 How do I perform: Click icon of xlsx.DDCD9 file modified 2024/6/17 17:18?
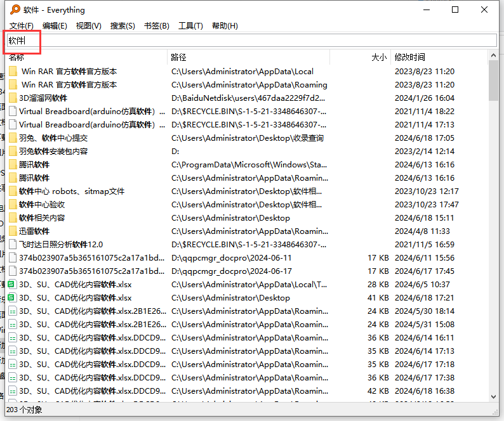click(x=13, y=365)
